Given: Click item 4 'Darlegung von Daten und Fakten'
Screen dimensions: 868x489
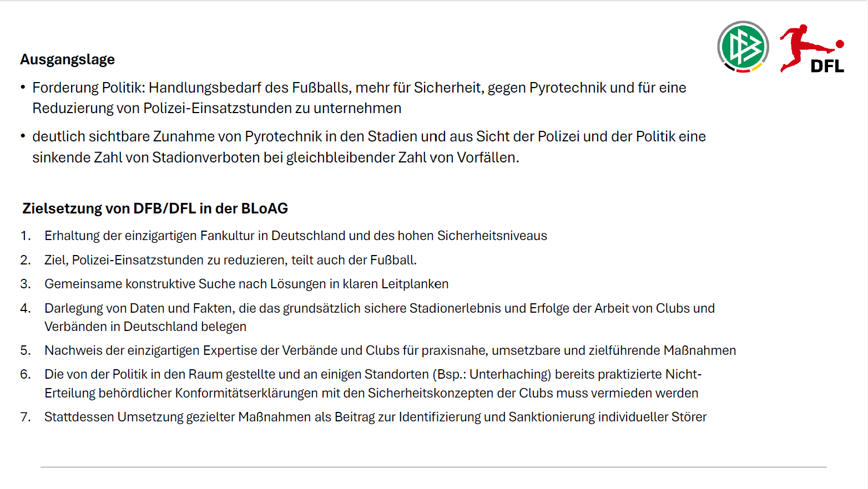Looking at the screenshot, I should [x=379, y=308].
